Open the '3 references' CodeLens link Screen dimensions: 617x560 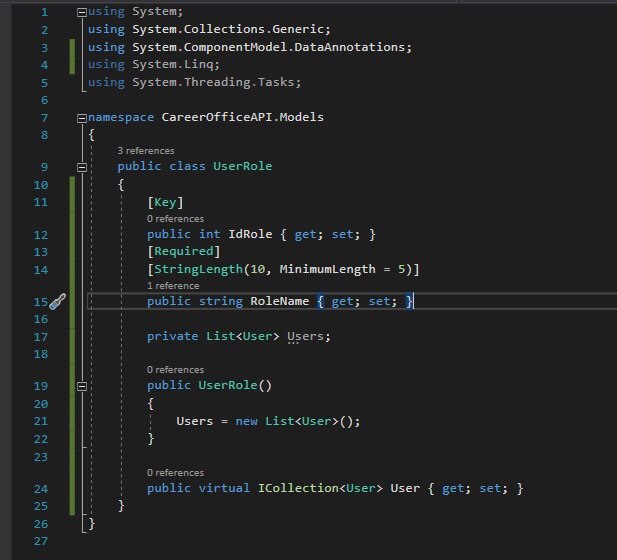[146, 151]
